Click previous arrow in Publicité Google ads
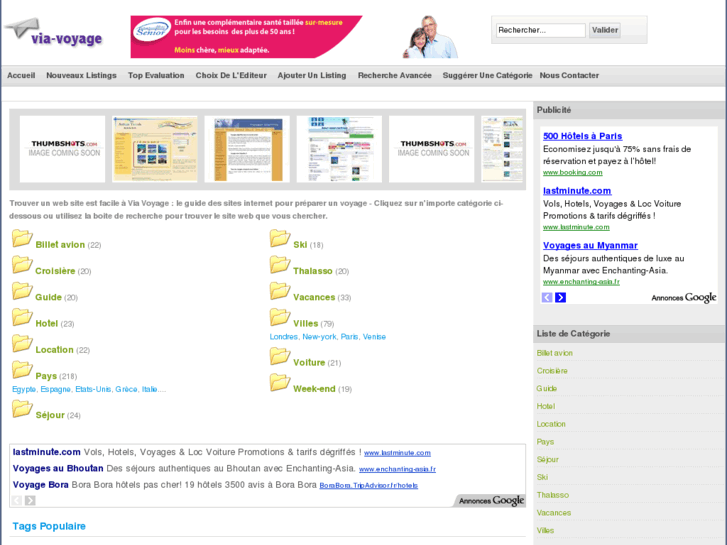Image resolution: width=727 pixels, height=545 pixels. (x=547, y=297)
